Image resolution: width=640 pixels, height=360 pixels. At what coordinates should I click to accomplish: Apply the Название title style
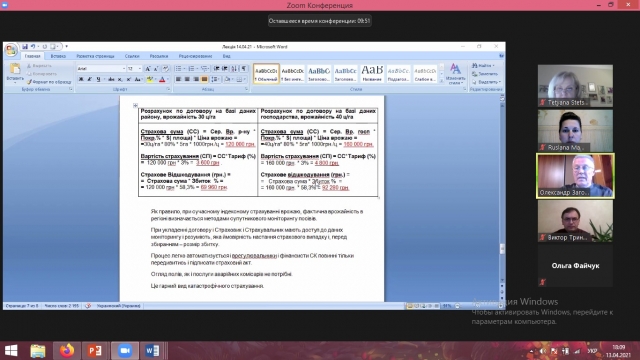[x=372, y=73]
